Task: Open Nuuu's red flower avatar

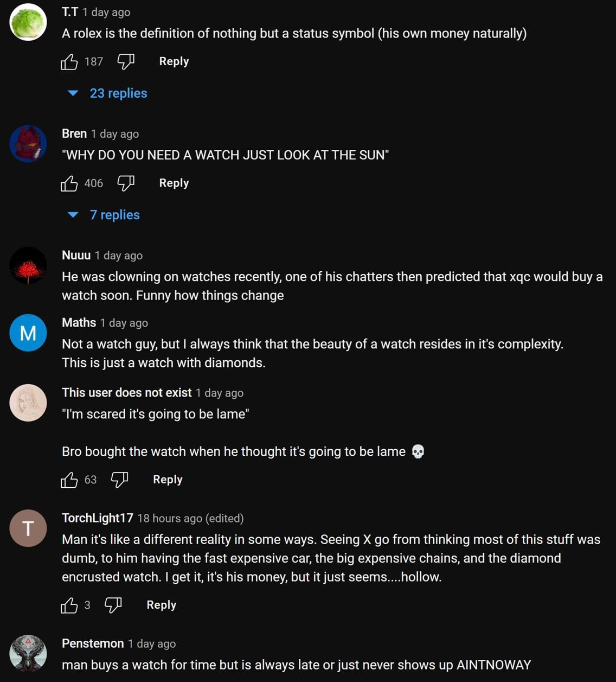Action: coord(28,266)
